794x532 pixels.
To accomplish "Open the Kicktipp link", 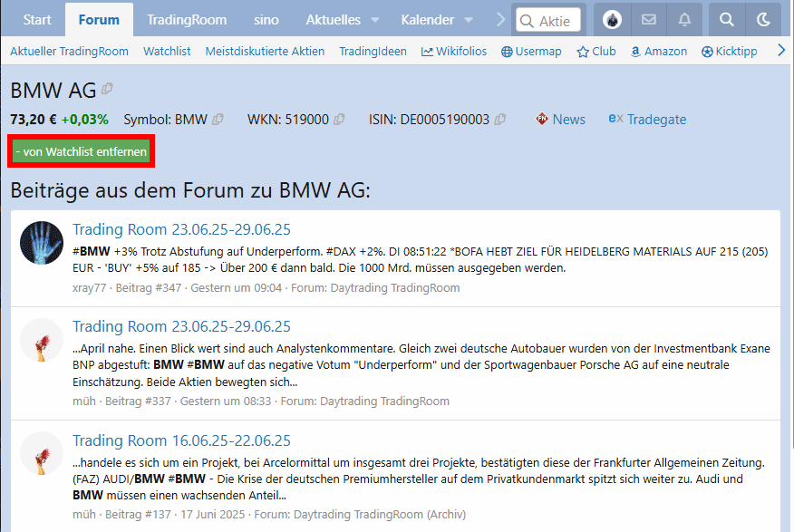I will tap(729, 51).
